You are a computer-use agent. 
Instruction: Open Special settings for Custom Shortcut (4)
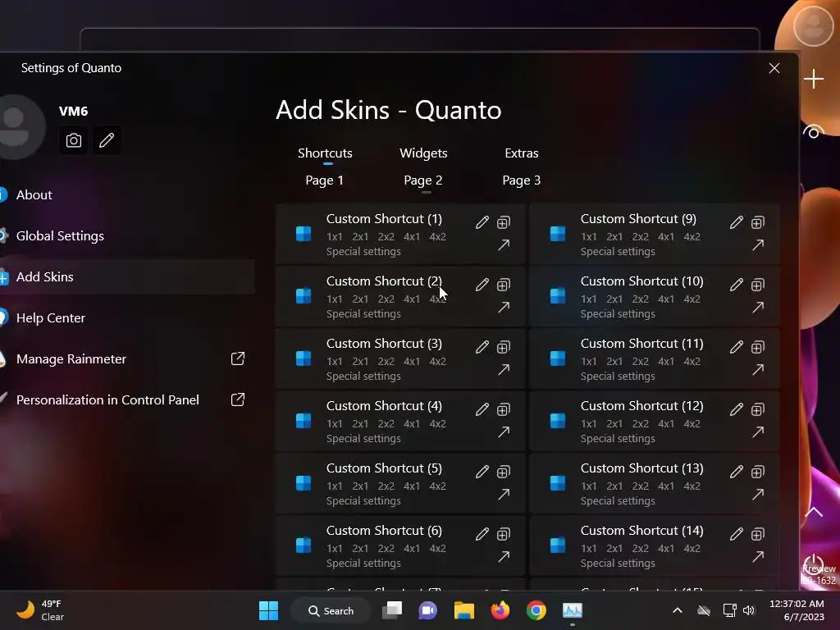(363, 439)
